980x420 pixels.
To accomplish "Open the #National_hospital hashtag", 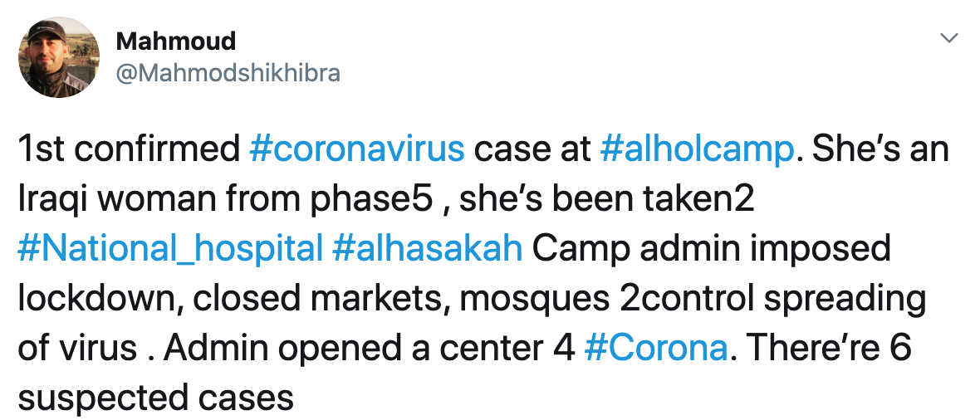I will tap(170, 249).
